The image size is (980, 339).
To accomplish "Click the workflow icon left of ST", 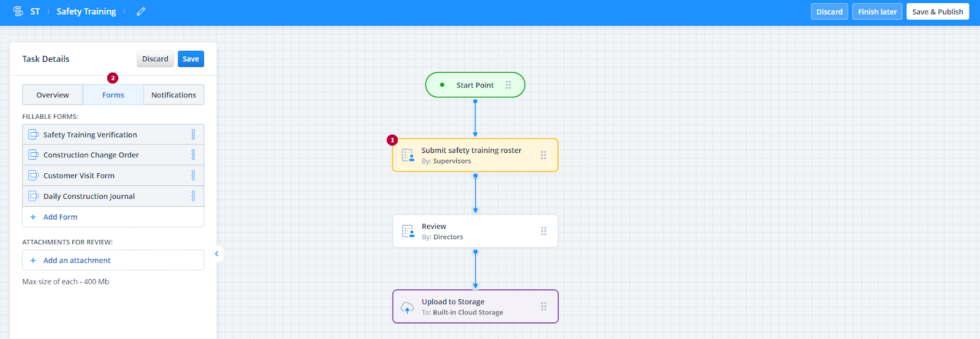I will click(18, 12).
